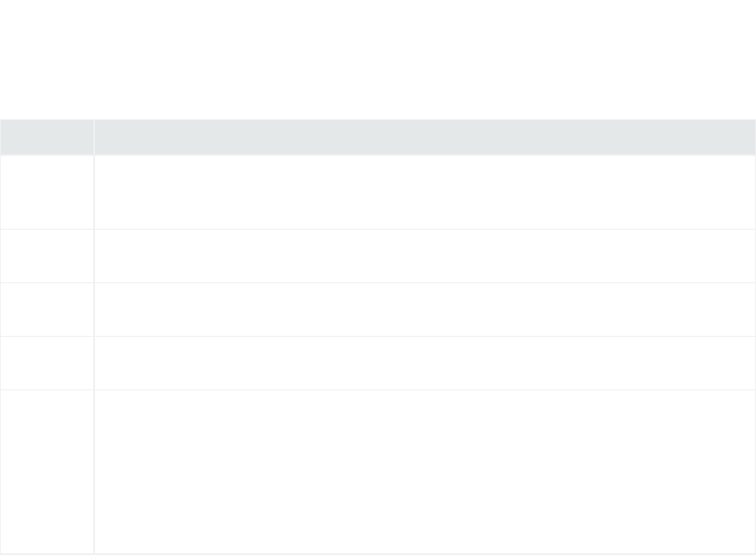Viewport: 756px width, 555px height.
Task: Select the tallest row's wide cell
Action: click(425, 471)
